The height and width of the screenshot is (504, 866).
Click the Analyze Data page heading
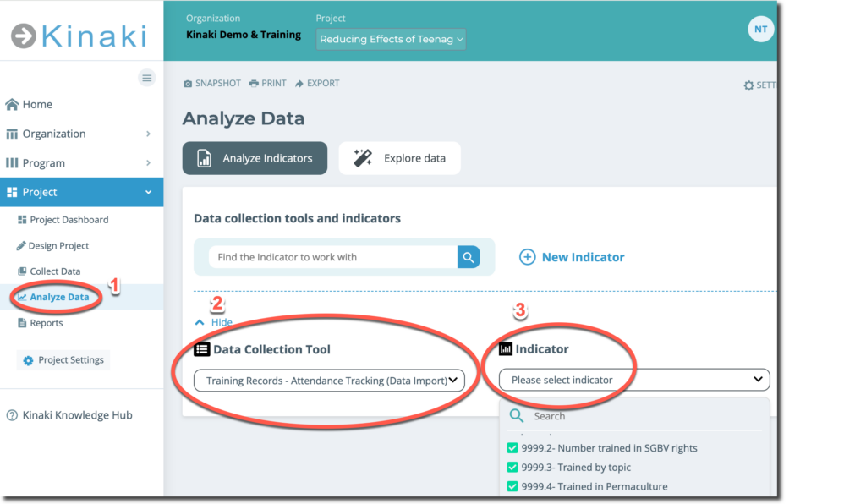coord(244,118)
